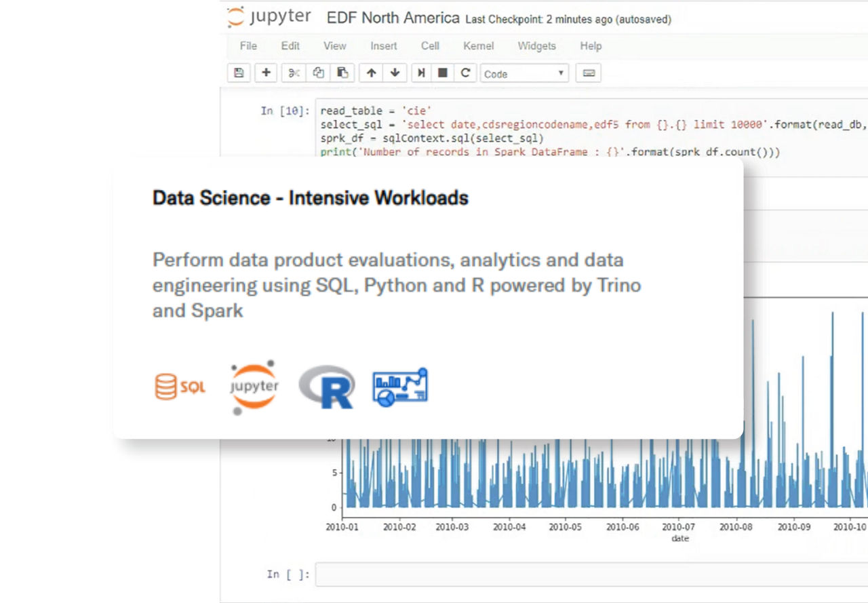Move the selected cell down with the arrow
This screenshot has width=868, height=603.
[395, 73]
